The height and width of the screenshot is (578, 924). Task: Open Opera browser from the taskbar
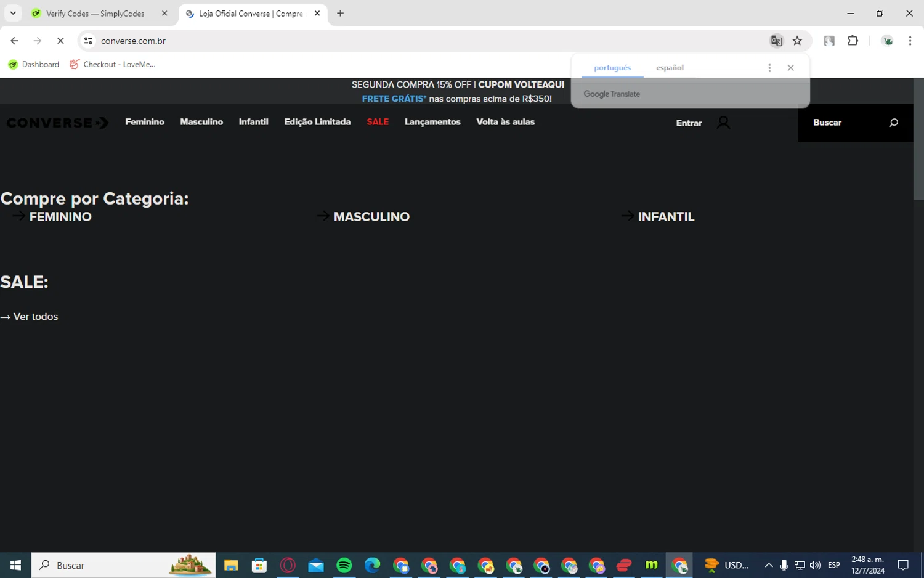pyautogui.click(x=288, y=565)
